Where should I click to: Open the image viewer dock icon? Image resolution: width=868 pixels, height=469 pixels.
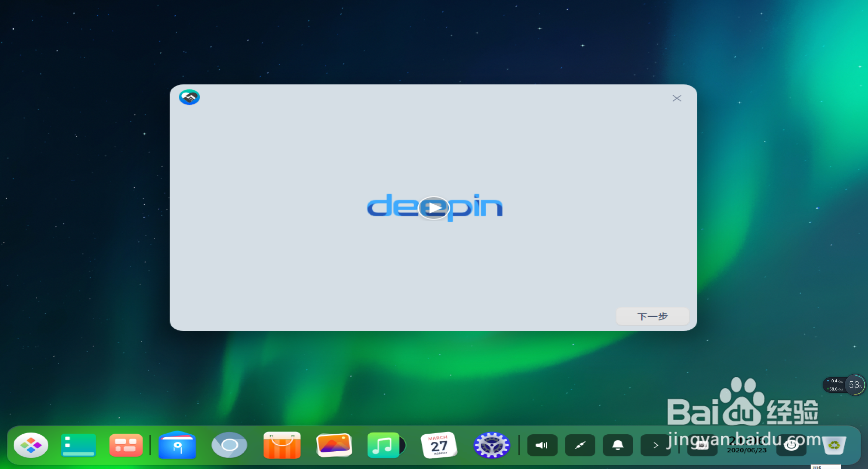(334, 445)
